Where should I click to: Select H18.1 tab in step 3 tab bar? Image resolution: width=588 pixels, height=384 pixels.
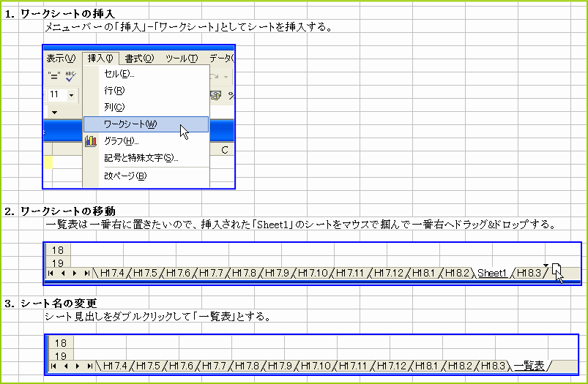coord(427,365)
